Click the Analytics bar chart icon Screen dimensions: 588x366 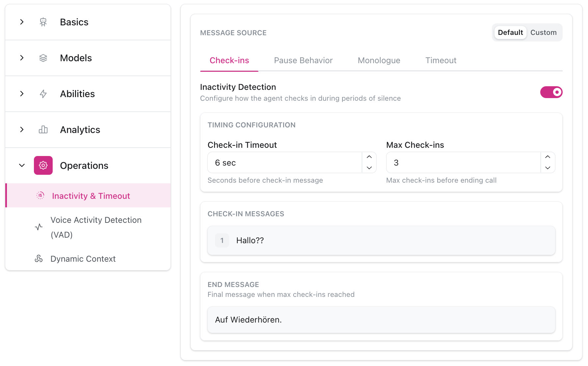click(43, 130)
